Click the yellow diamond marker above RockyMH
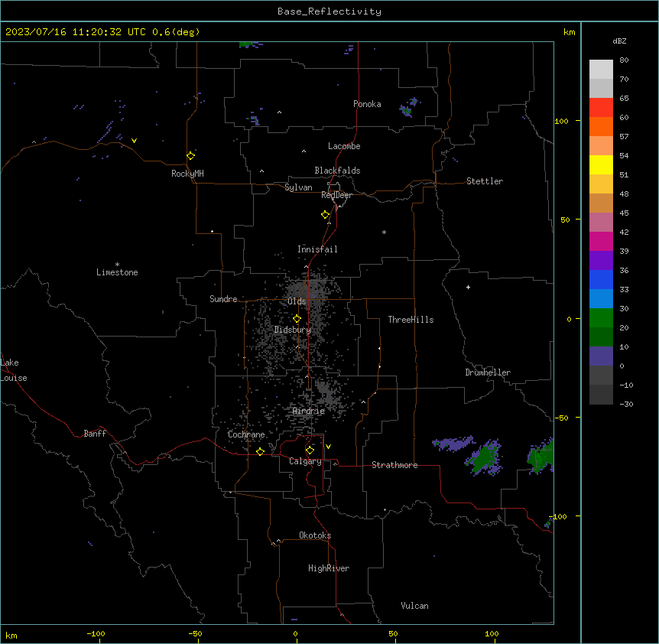This screenshot has height=644, width=659. coord(191,156)
